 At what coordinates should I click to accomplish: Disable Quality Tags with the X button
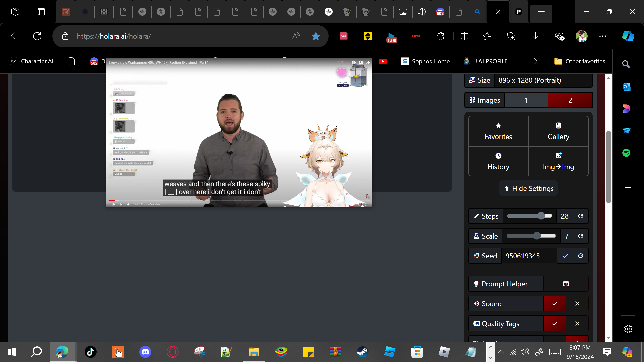577,324
